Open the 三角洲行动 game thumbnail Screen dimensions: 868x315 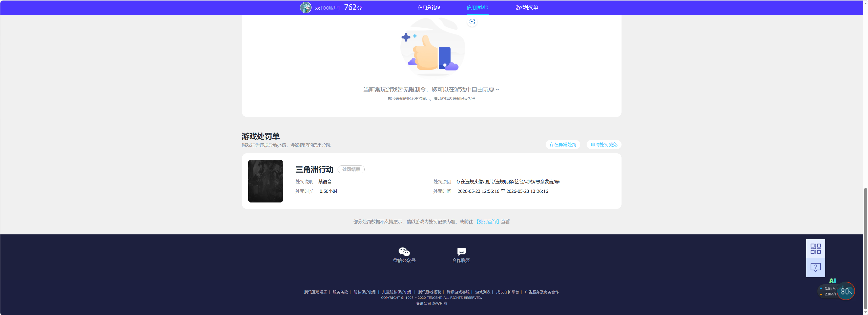pyautogui.click(x=265, y=181)
